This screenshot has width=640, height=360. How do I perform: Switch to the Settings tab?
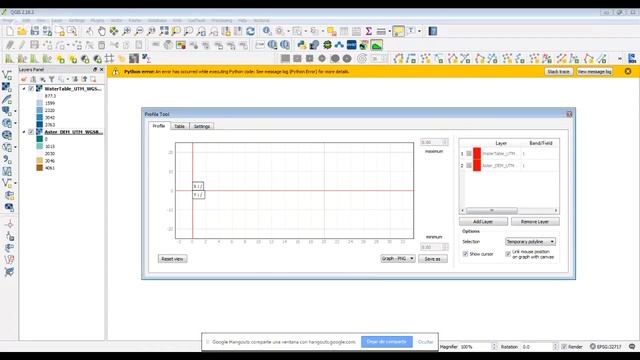coord(202,126)
